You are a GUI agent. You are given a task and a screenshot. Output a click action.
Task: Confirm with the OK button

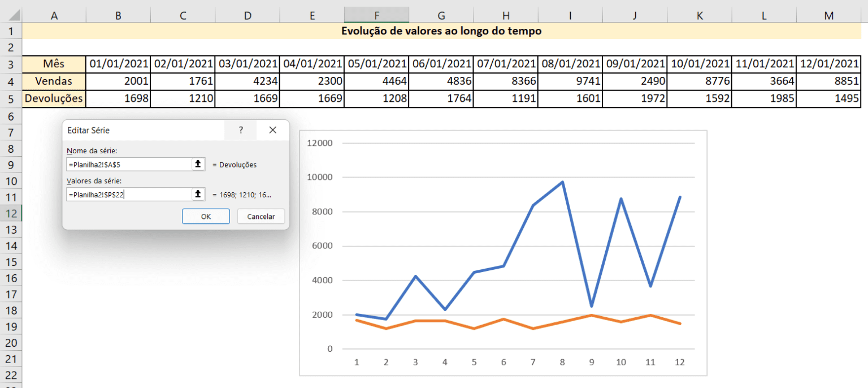click(x=206, y=217)
